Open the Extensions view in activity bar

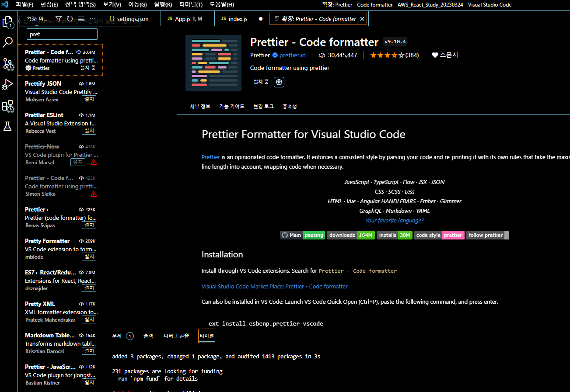click(8, 106)
